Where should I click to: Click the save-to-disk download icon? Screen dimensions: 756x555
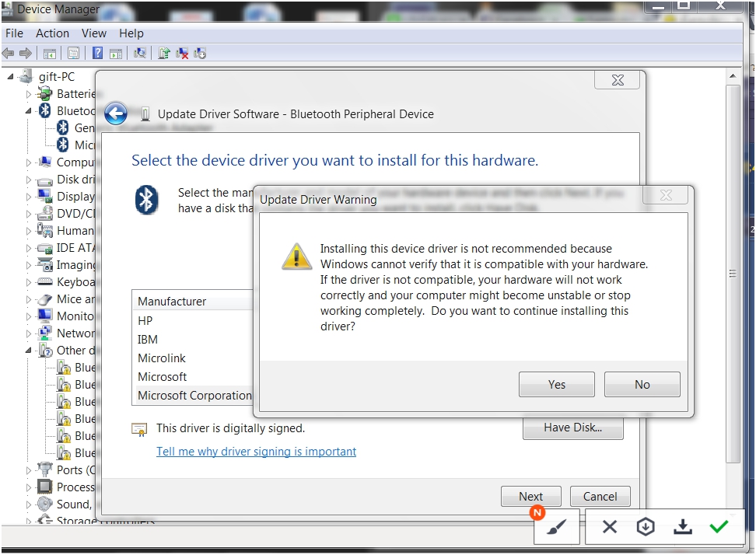pos(682,527)
